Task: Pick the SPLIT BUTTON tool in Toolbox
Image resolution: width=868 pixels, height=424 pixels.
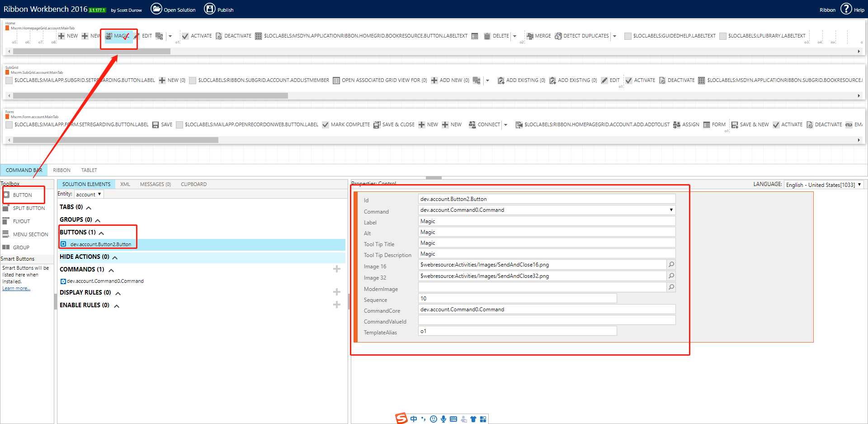Action: tap(24, 208)
